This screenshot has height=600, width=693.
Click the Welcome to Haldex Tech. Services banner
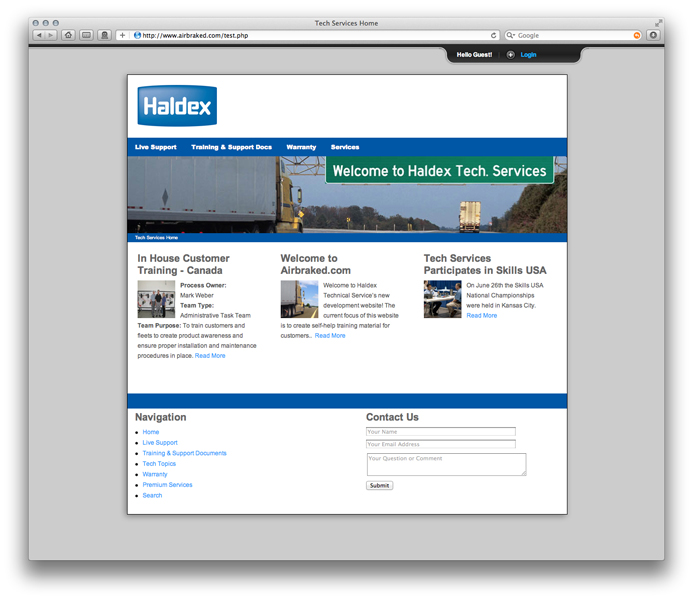coord(439,171)
